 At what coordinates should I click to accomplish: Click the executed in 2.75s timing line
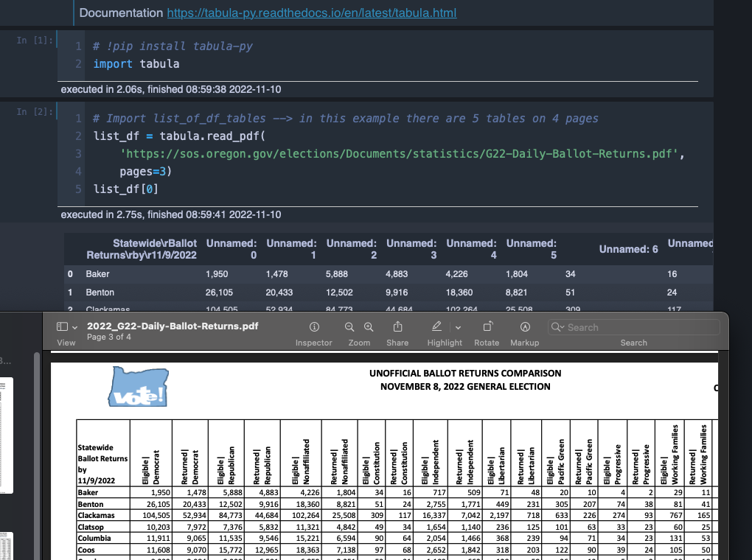point(171,215)
